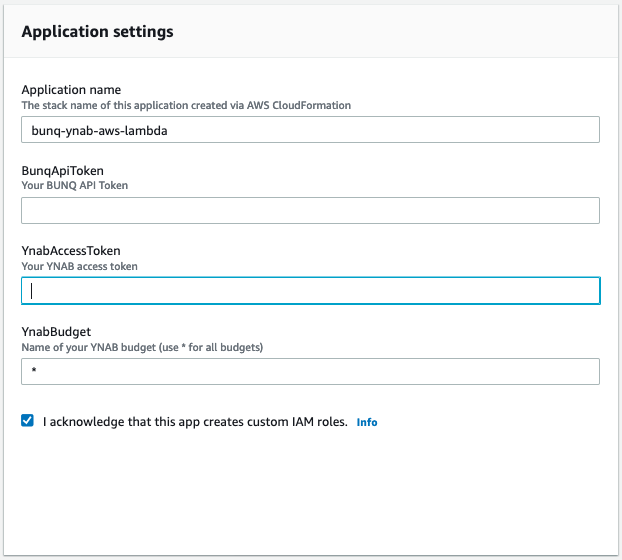Viewport: 622px width, 560px height.
Task: Click the "Your BUNQ API Token" hint text
Action: (x=75, y=186)
